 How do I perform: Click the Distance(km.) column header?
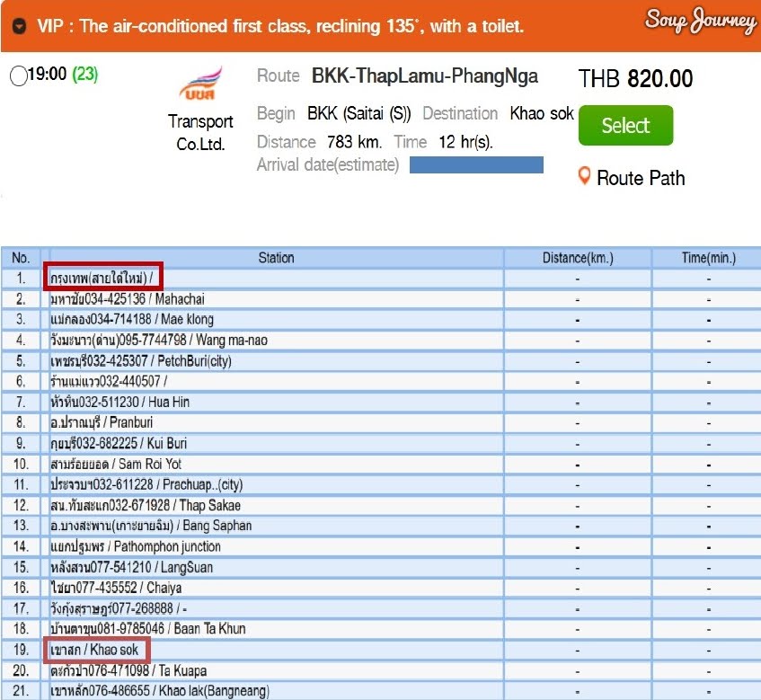click(577, 258)
